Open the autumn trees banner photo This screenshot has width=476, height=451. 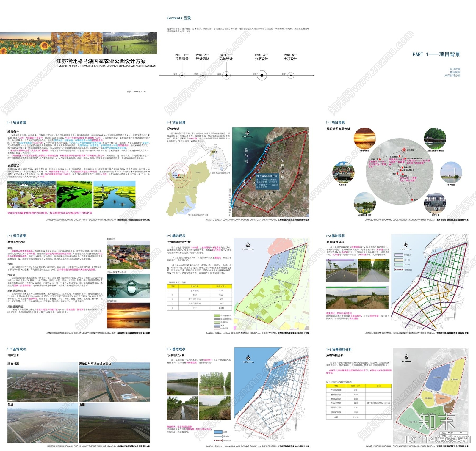pyautogui.click(x=77, y=43)
